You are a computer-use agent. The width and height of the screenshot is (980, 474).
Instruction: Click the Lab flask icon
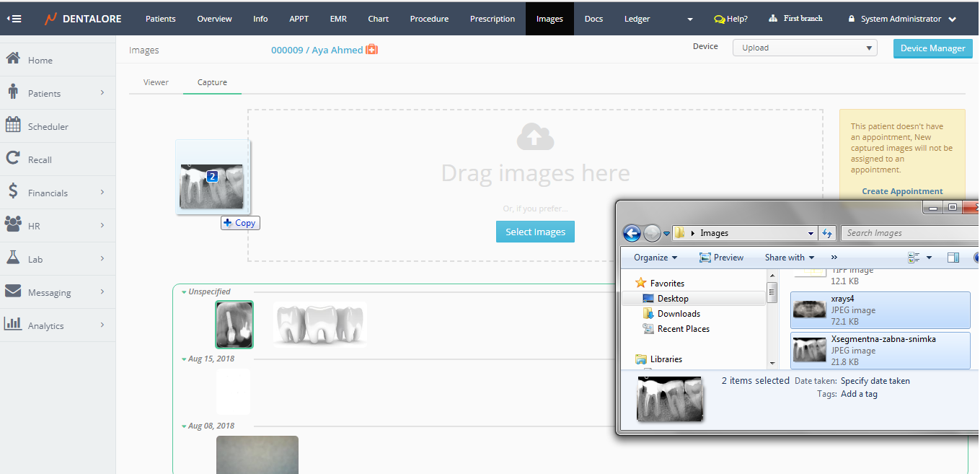(x=13, y=258)
